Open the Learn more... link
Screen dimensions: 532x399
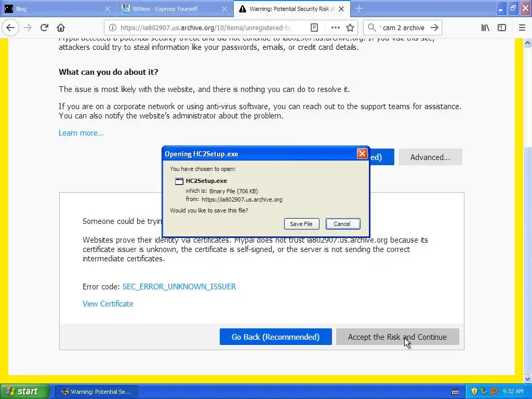pos(81,133)
